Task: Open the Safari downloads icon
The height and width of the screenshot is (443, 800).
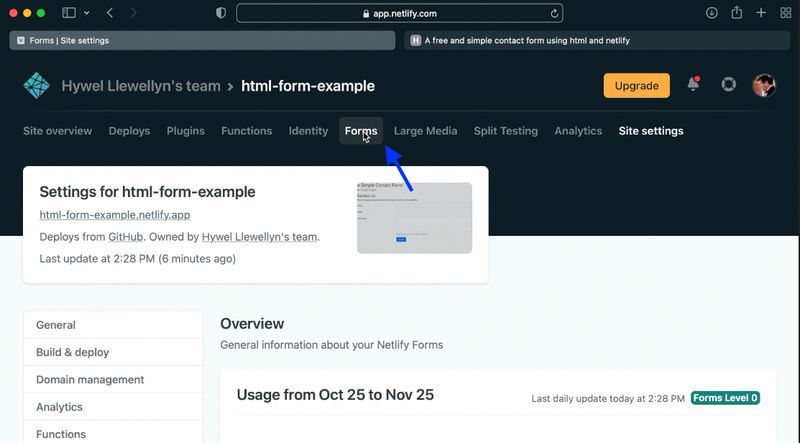Action: [712, 13]
